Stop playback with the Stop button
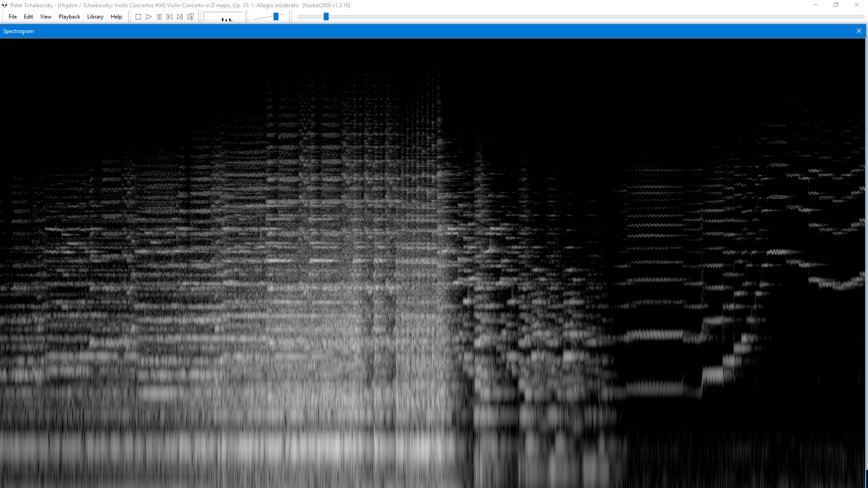Viewport: 868px width, 488px height. point(138,17)
